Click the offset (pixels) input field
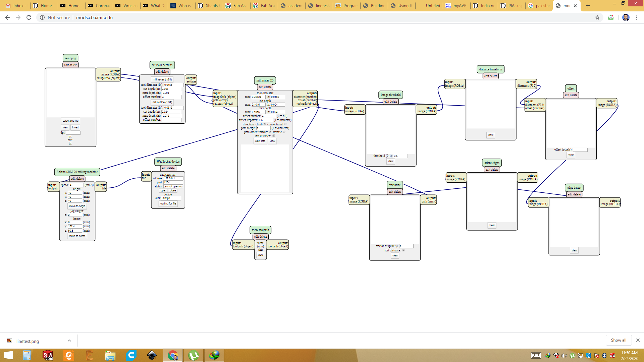Viewport: 644px width, 362px height. click(580, 149)
